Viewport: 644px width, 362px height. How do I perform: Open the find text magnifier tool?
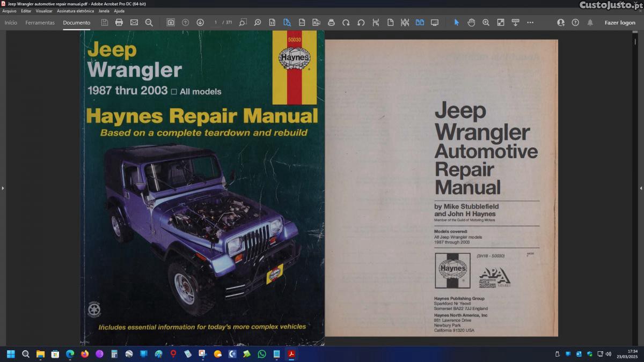149,23
